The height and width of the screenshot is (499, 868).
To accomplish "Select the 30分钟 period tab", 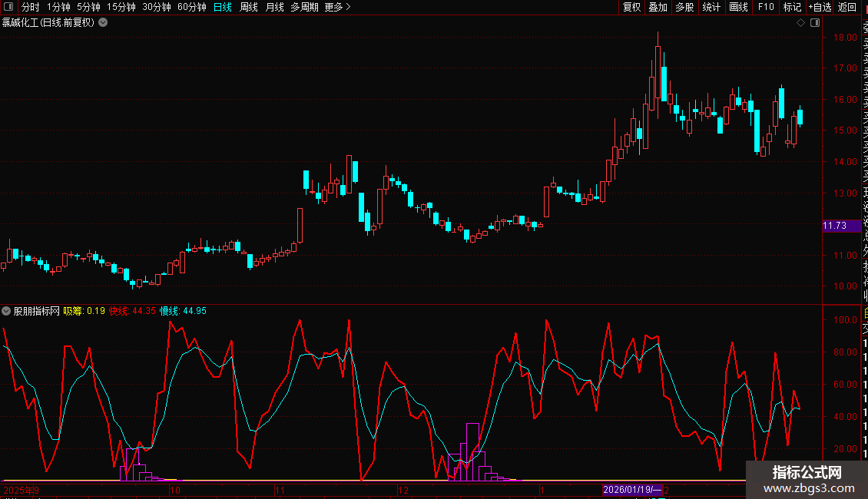I will (157, 7).
